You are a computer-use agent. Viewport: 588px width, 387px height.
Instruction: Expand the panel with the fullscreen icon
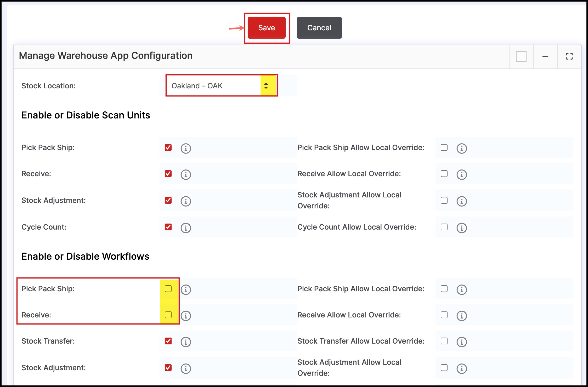[569, 56]
